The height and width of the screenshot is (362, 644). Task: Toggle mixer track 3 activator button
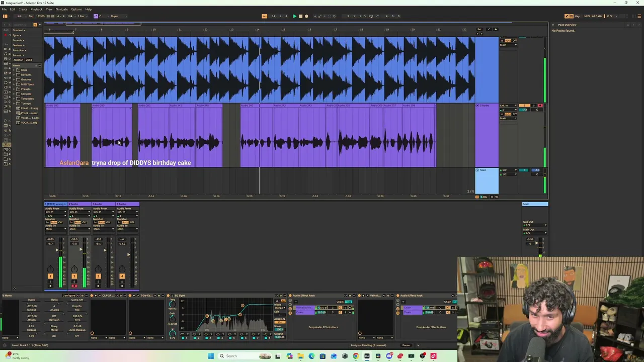[x=98, y=276]
